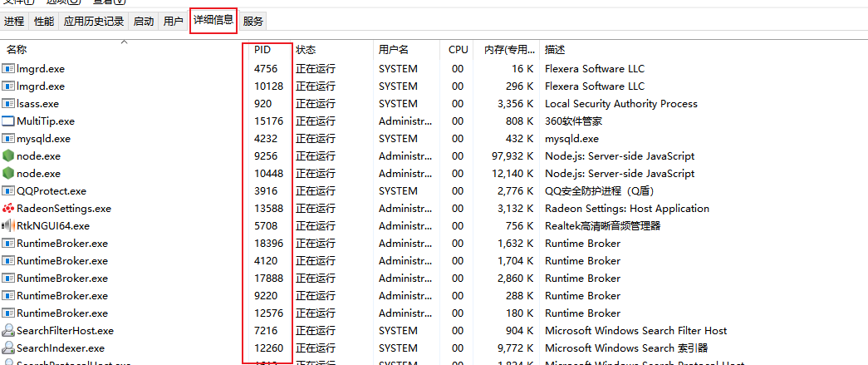Screen dimensions: 868x365
Task: Click the 360软件管家 description
Action: coord(573,121)
